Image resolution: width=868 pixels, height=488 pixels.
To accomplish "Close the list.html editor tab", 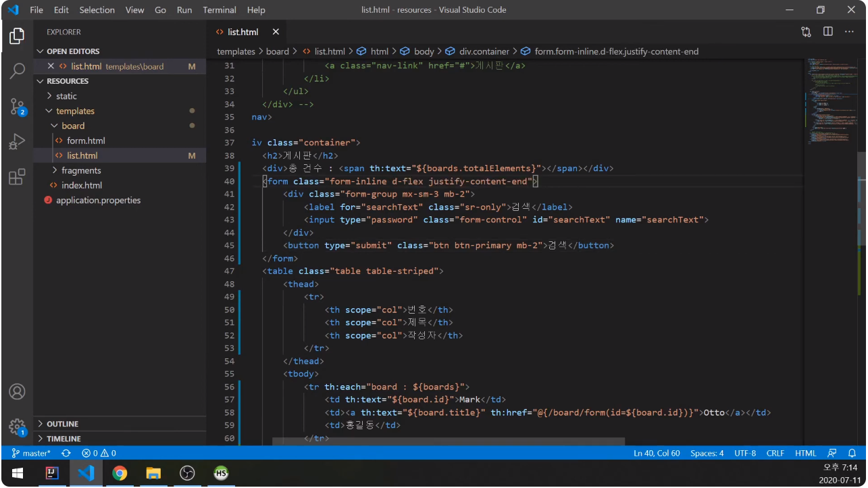I will (276, 32).
